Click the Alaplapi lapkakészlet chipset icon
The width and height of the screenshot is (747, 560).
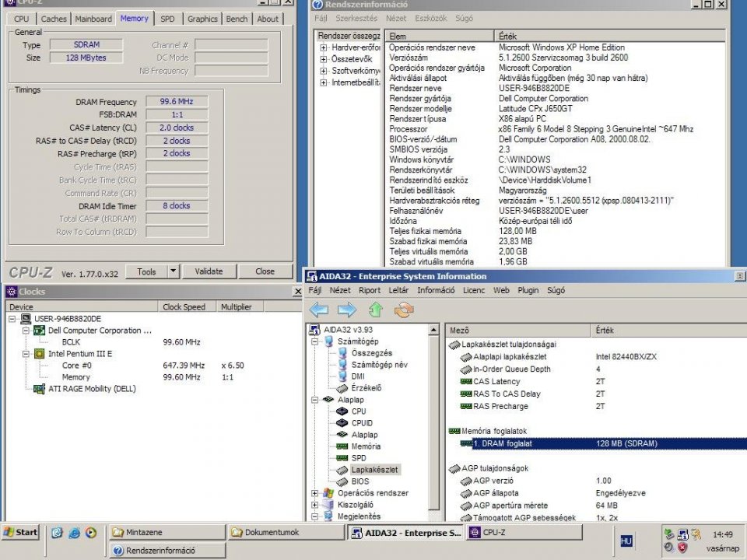465,357
